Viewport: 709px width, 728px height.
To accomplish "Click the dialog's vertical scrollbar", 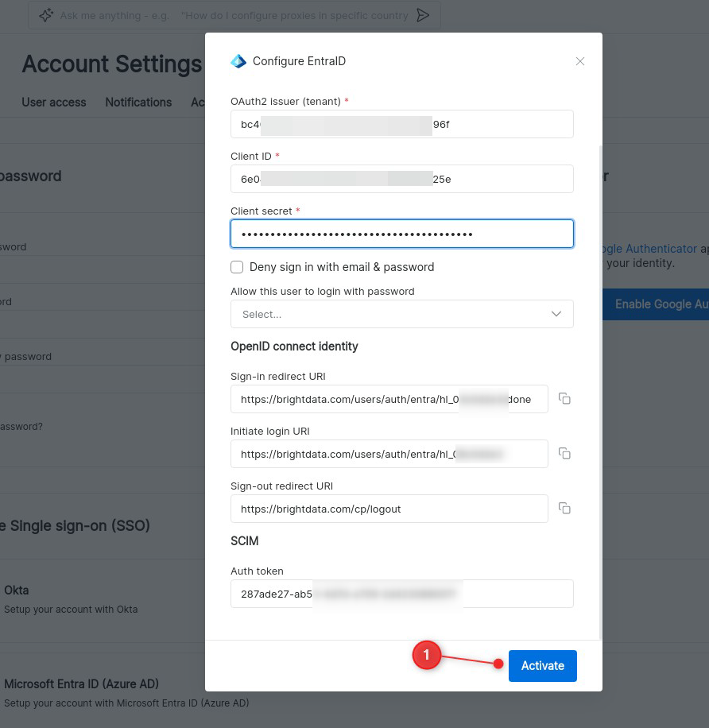I will pyautogui.click(x=600, y=393).
